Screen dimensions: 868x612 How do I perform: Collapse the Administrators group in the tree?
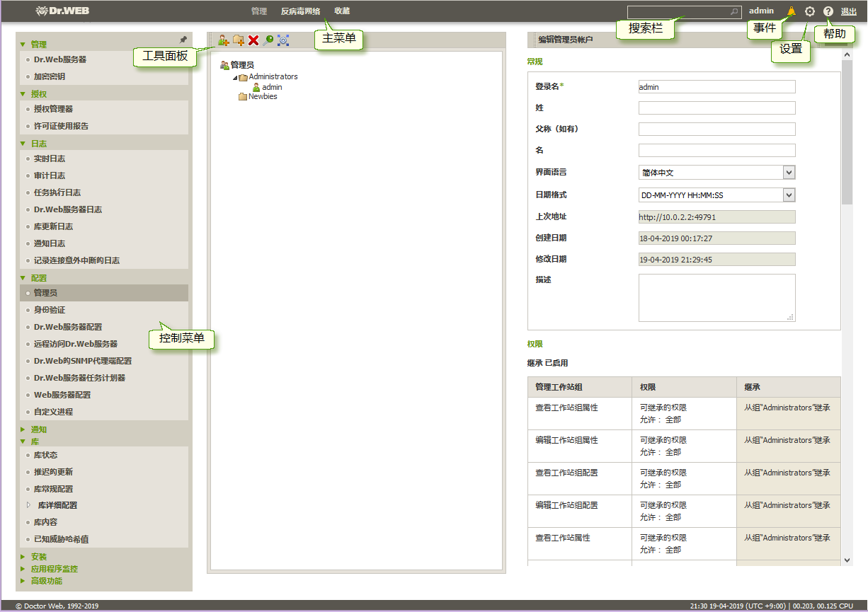234,77
